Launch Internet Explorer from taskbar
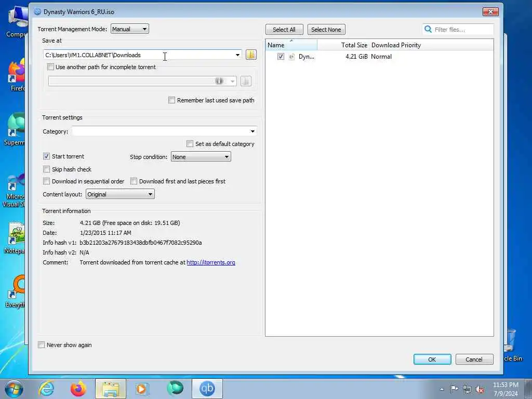The height and width of the screenshot is (399, 532). [46, 389]
